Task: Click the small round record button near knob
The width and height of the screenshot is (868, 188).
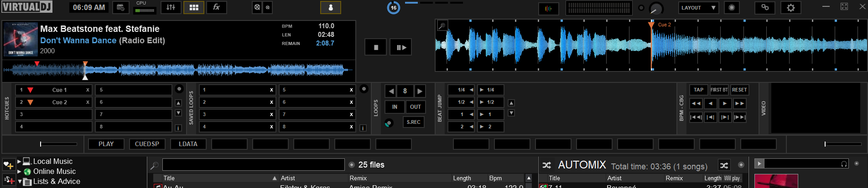Action: (641, 8)
